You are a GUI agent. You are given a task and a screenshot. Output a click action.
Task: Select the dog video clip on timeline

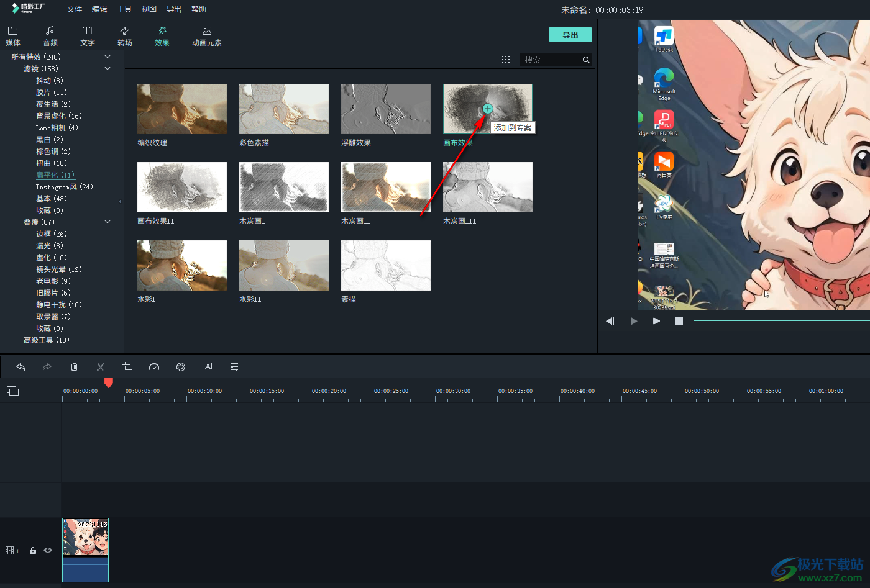point(86,550)
